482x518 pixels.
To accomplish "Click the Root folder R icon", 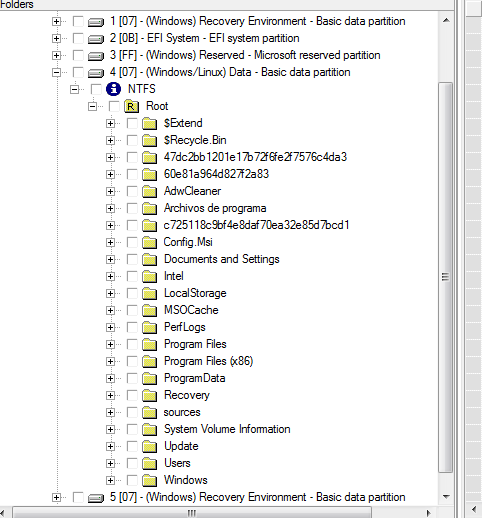I will 131,106.
